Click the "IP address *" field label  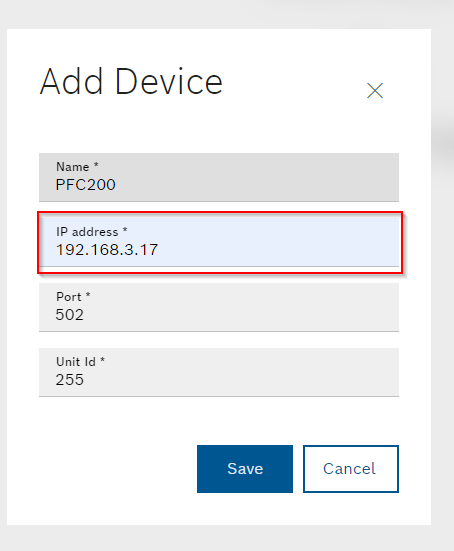[x=92, y=232]
